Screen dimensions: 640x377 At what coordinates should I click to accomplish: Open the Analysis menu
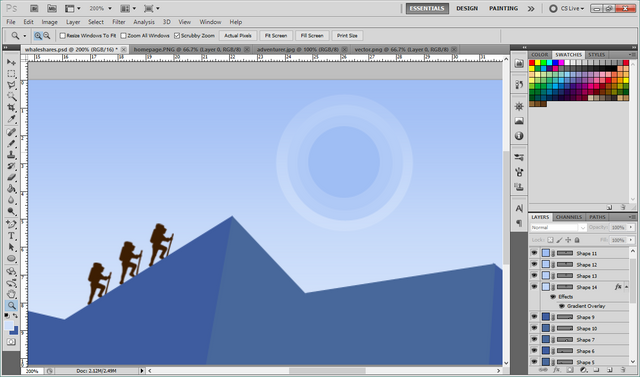[x=144, y=22]
